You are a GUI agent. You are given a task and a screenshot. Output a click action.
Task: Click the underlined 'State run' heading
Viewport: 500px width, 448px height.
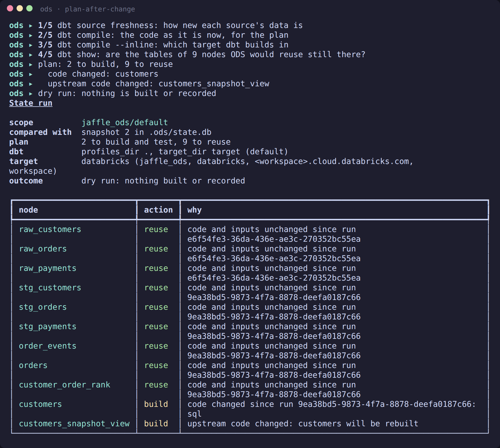pyautogui.click(x=31, y=103)
